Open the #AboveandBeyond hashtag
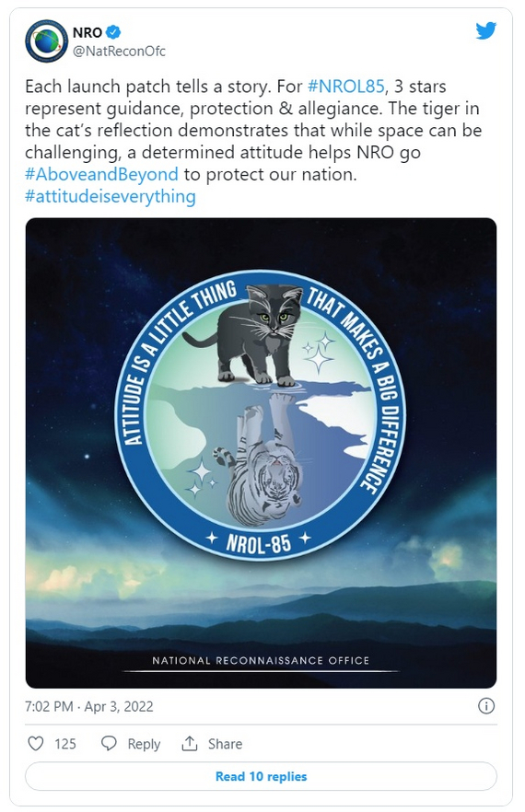This screenshot has height=812, width=525. [x=101, y=174]
